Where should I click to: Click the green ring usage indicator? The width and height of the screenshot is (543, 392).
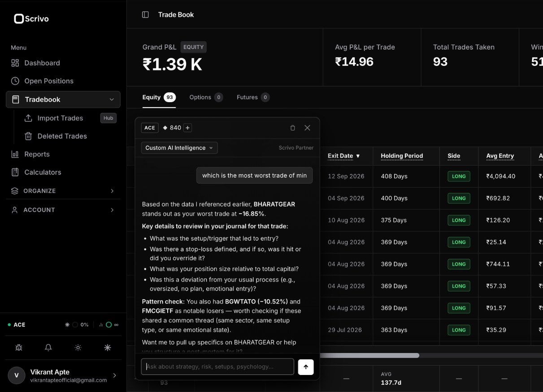[x=109, y=325]
